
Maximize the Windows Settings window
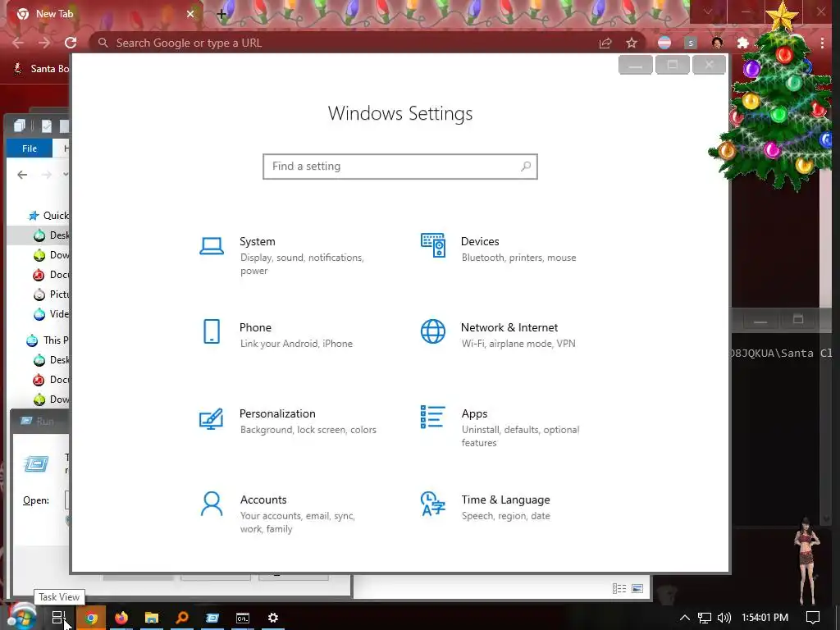click(x=673, y=65)
